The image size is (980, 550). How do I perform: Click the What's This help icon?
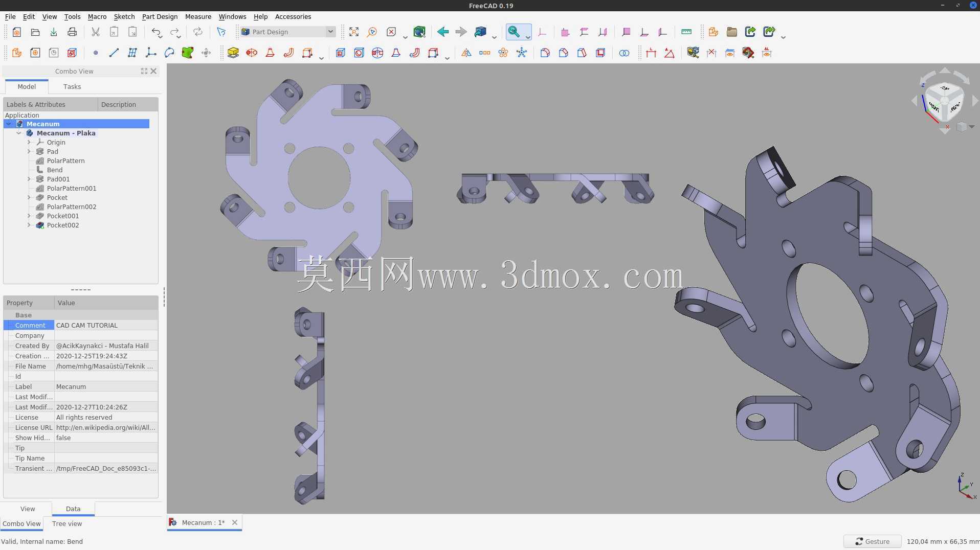221,32
